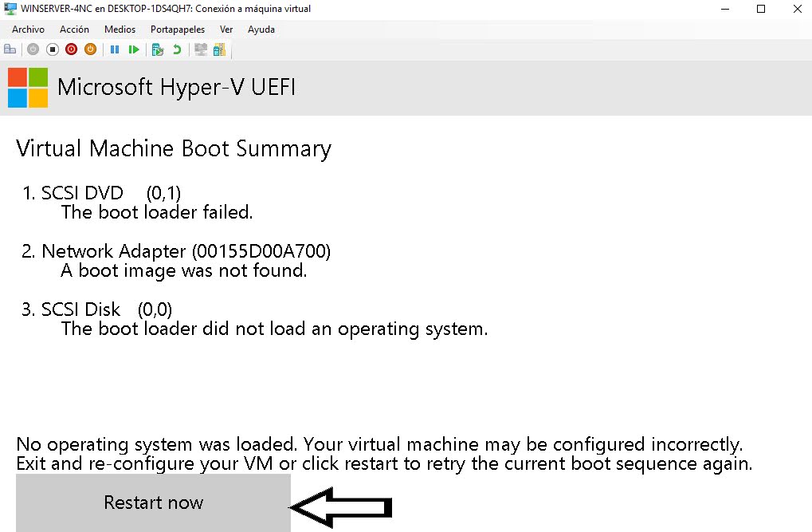812x532 pixels.
Task: Select 'Network Adapter (00155D00A700)' entry
Action: click(x=176, y=251)
